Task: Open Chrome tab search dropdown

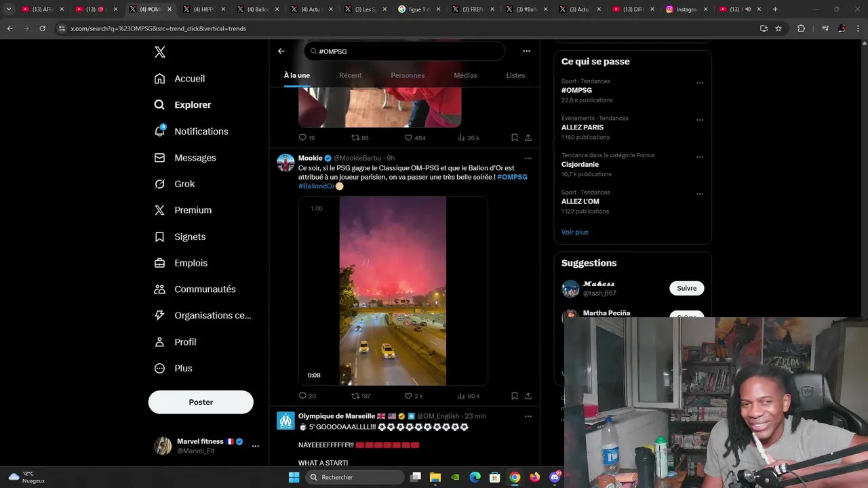Action: pyautogui.click(x=9, y=9)
